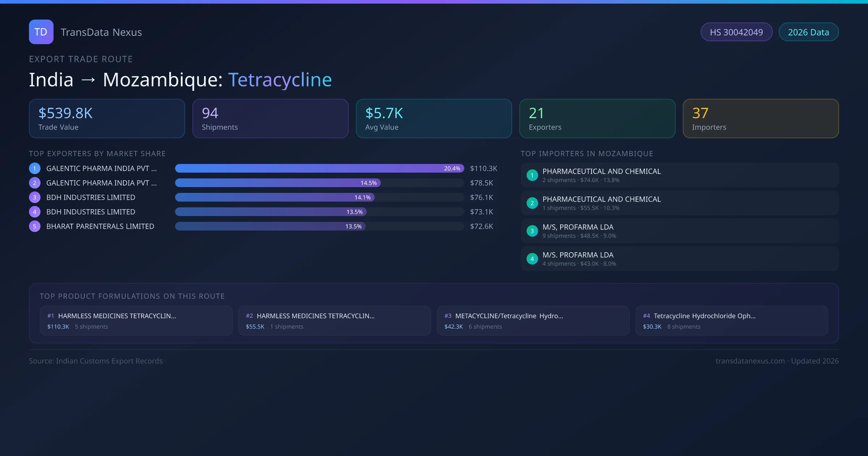868x456 pixels.
Task: Click importer rank 2 green badge
Action: pos(532,203)
